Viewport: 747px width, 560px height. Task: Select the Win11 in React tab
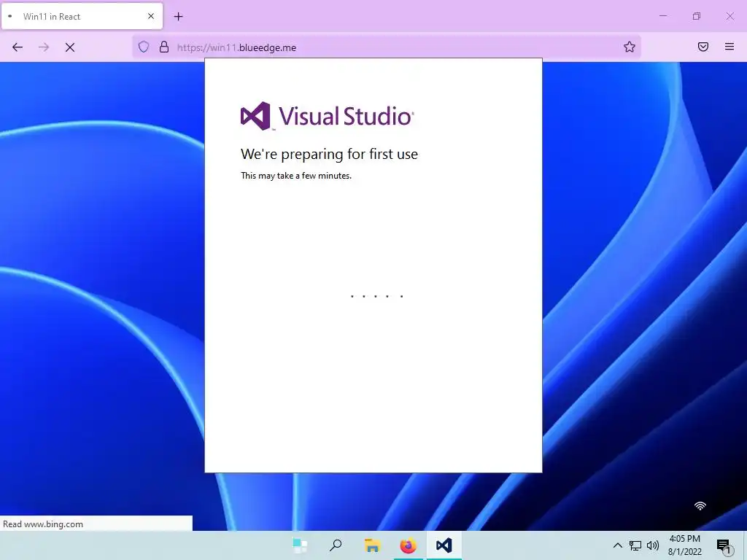click(x=82, y=16)
